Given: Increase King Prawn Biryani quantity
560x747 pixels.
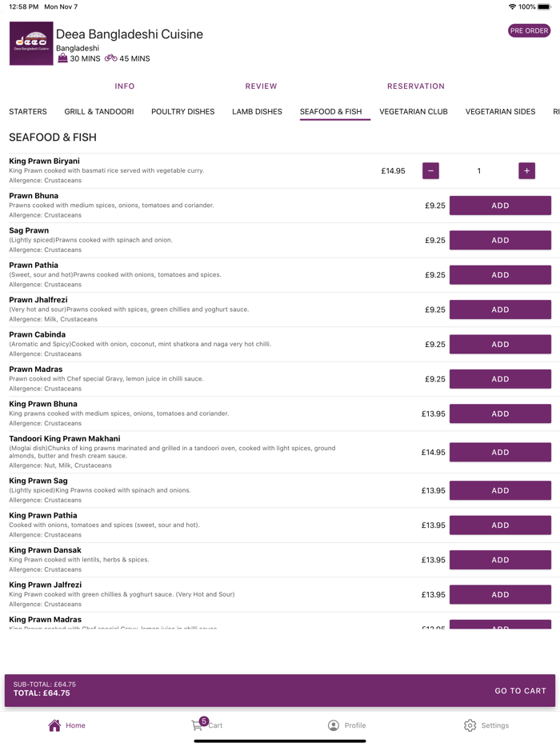Looking at the screenshot, I should 526,170.
